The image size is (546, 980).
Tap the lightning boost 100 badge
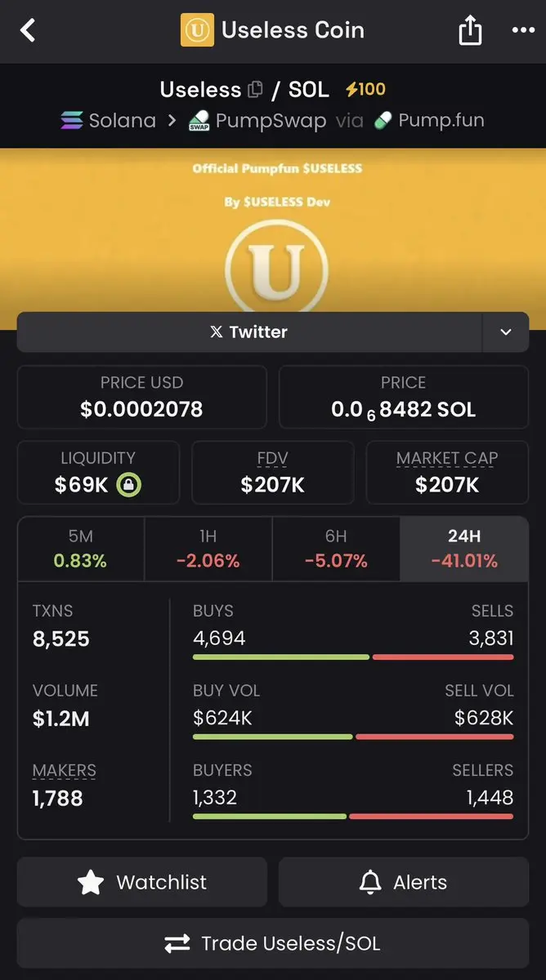(x=365, y=89)
